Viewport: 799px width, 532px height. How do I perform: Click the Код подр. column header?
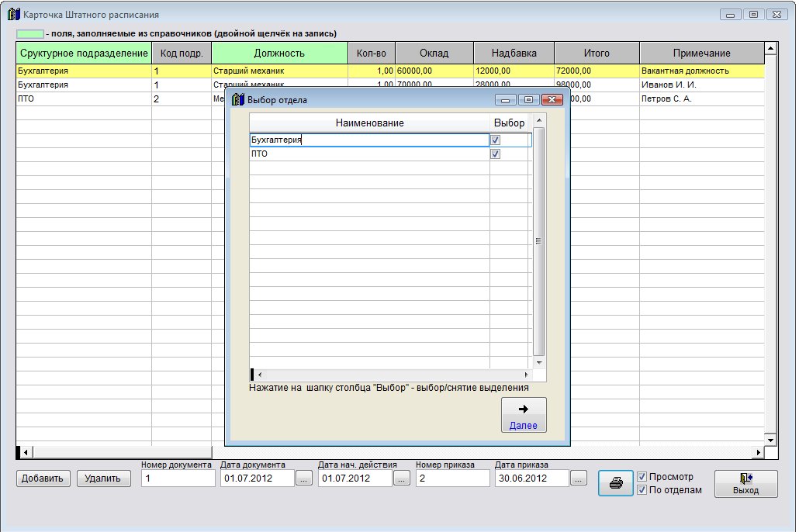click(x=182, y=53)
